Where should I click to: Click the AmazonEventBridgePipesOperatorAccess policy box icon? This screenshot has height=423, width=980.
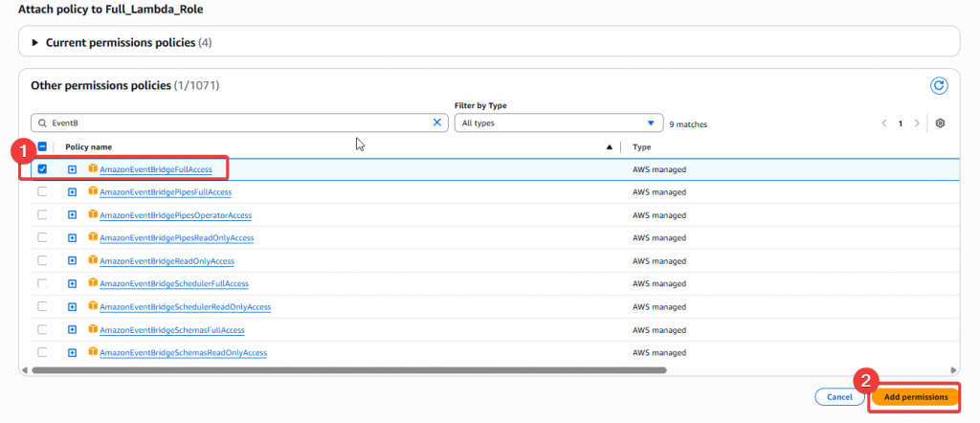coord(93,214)
